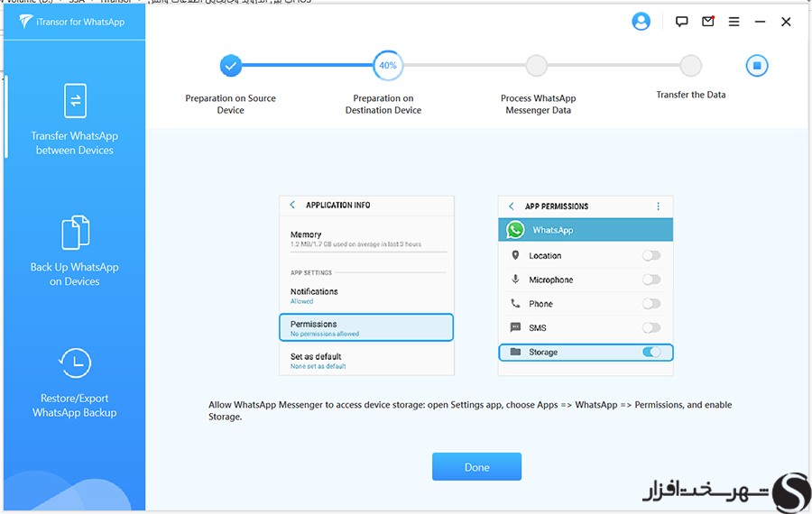Close the iTransor window

click(786, 22)
